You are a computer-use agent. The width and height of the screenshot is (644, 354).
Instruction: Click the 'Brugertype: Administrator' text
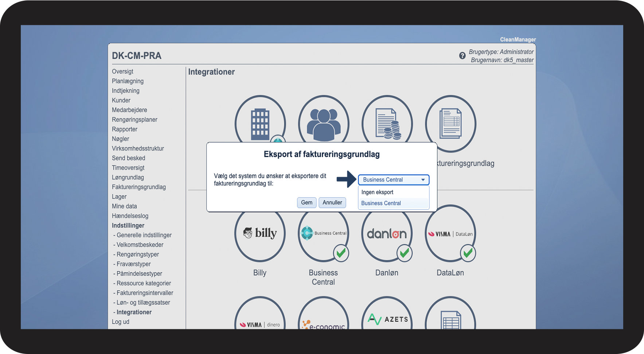(x=501, y=52)
